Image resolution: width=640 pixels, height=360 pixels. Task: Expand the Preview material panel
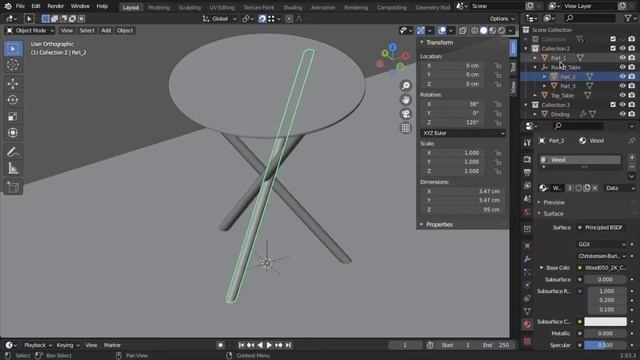[539, 202]
